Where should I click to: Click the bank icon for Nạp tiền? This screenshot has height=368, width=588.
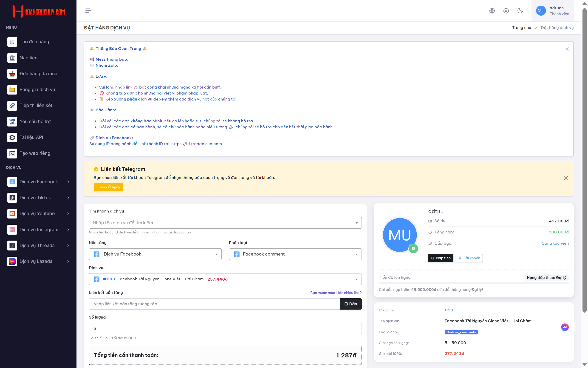pos(12,58)
